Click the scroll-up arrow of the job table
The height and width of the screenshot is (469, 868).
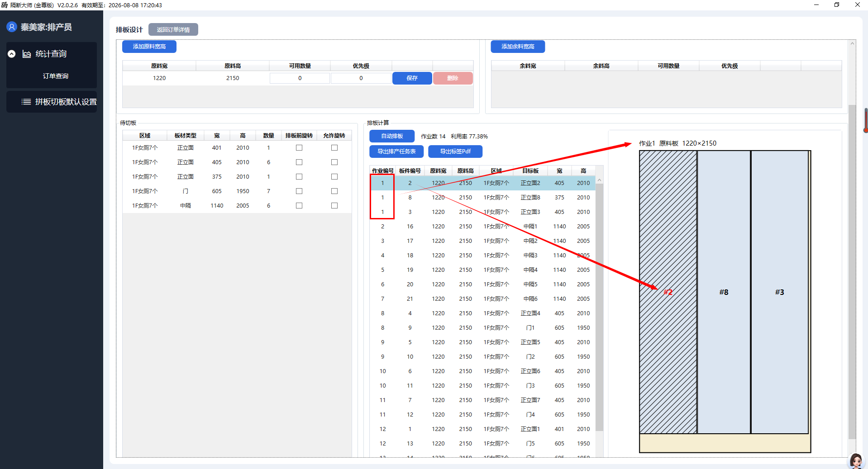[x=599, y=180]
